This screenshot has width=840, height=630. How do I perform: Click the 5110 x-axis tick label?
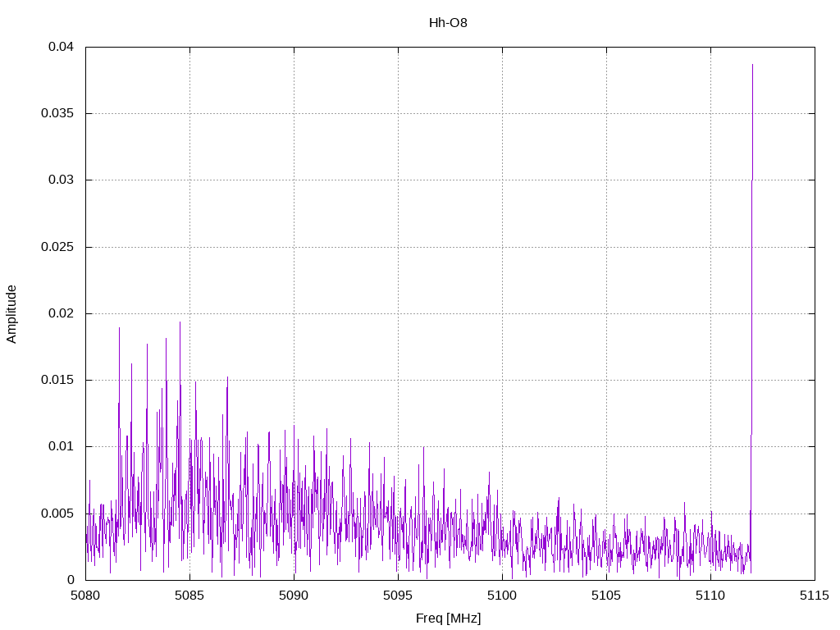click(710, 596)
